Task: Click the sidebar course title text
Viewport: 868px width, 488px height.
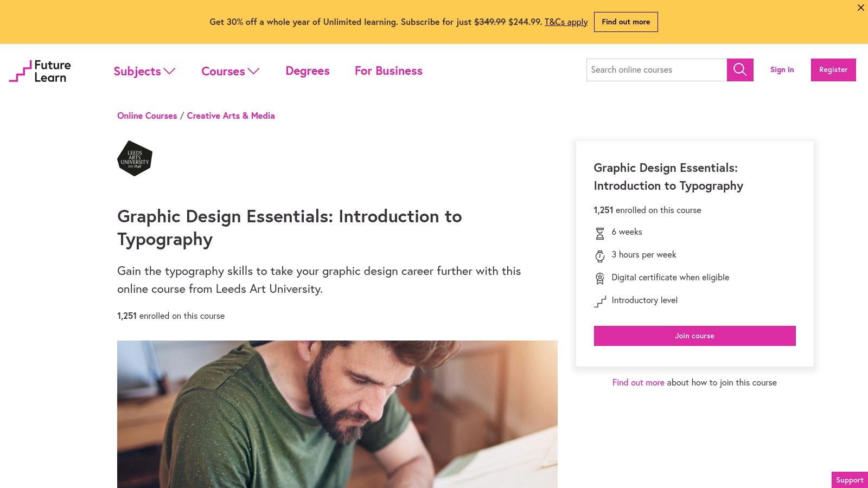Action: (668, 177)
